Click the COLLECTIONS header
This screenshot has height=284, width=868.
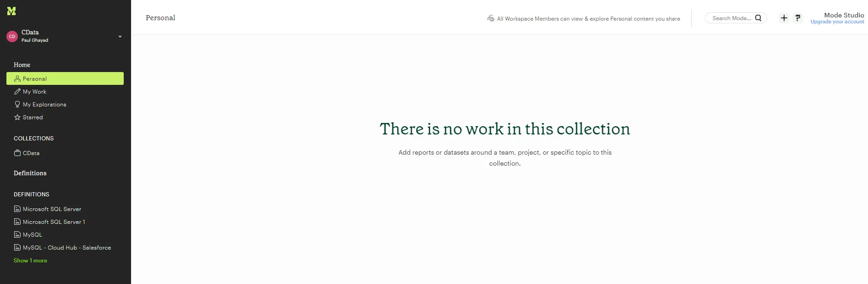pos(33,139)
